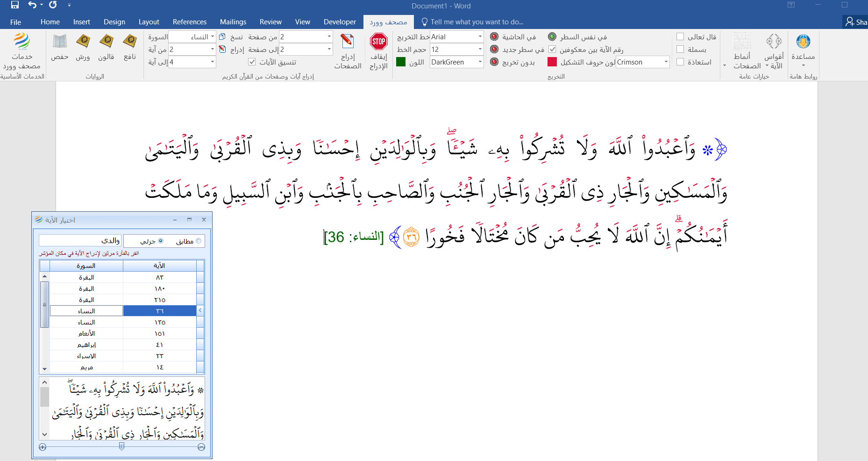
Task: Open the File menu
Action: click(x=15, y=22)
